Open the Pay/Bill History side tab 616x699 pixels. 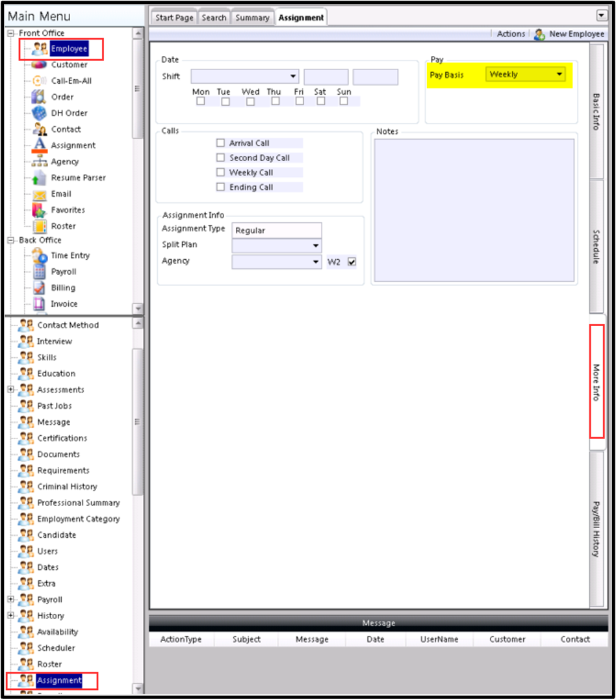[x=597, y=529]
